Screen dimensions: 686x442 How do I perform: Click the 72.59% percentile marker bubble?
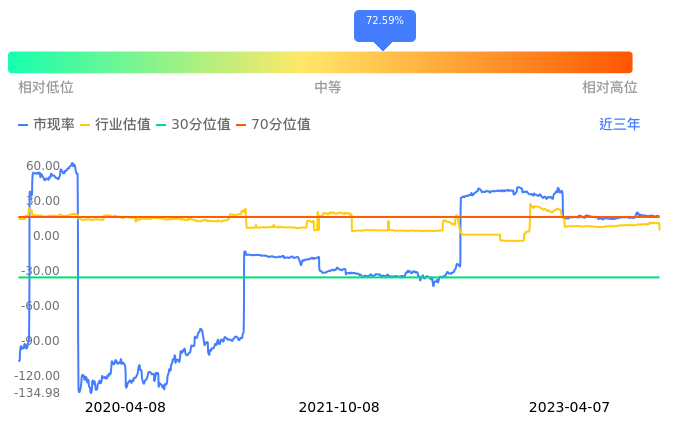coord(384,22)
